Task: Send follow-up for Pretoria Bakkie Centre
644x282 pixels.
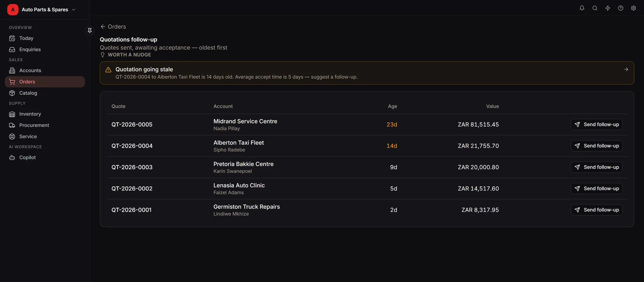Action: point(596,167)
